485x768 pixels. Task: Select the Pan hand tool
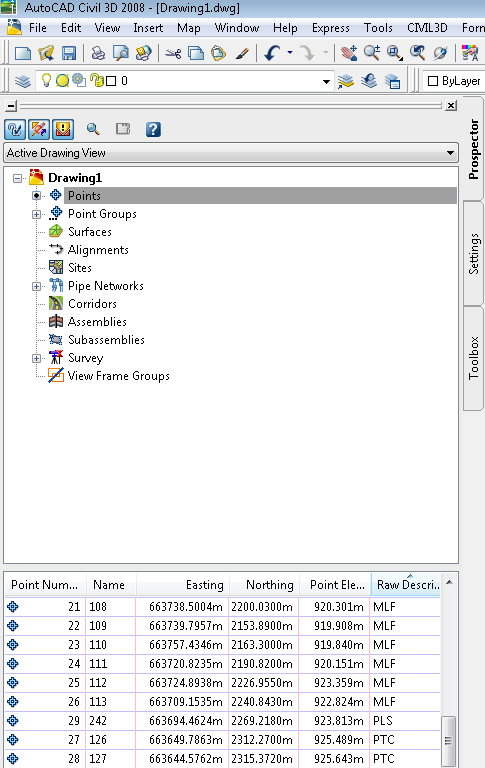(349, 53)
